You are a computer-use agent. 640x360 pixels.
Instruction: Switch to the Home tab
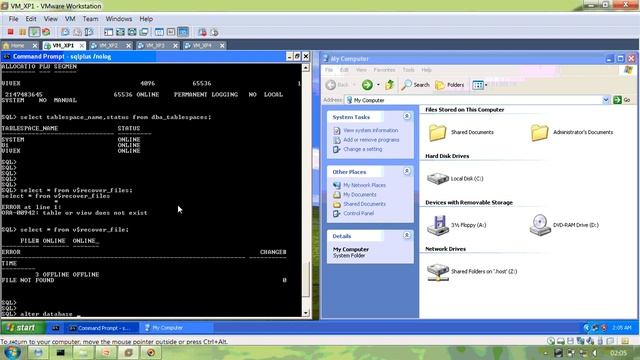[18, 45]
